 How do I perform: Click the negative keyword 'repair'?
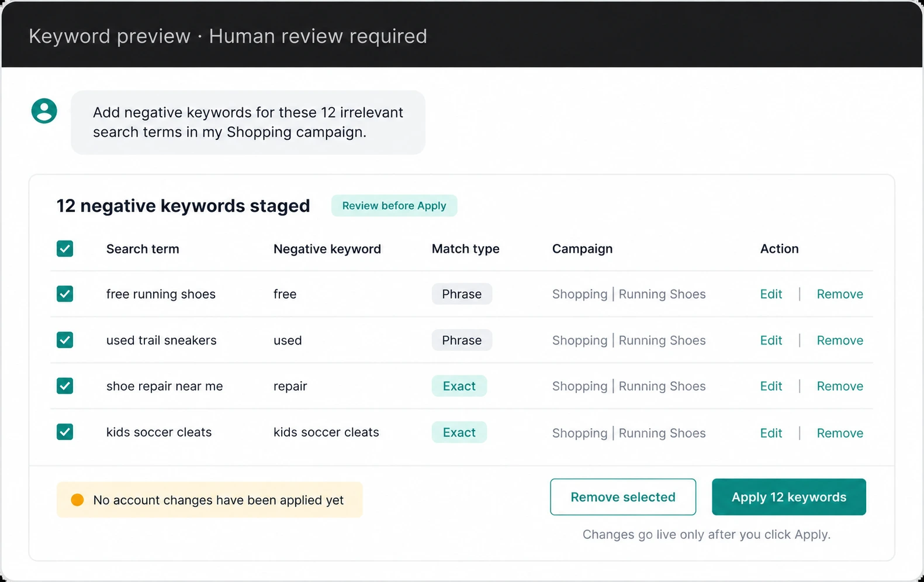tap(290, 386)
